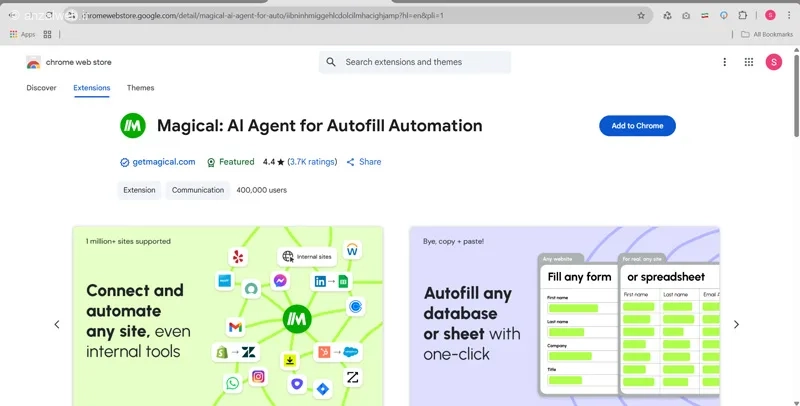Click the Magical green logo icon
The image size is (800, 406).
point(133,125)
